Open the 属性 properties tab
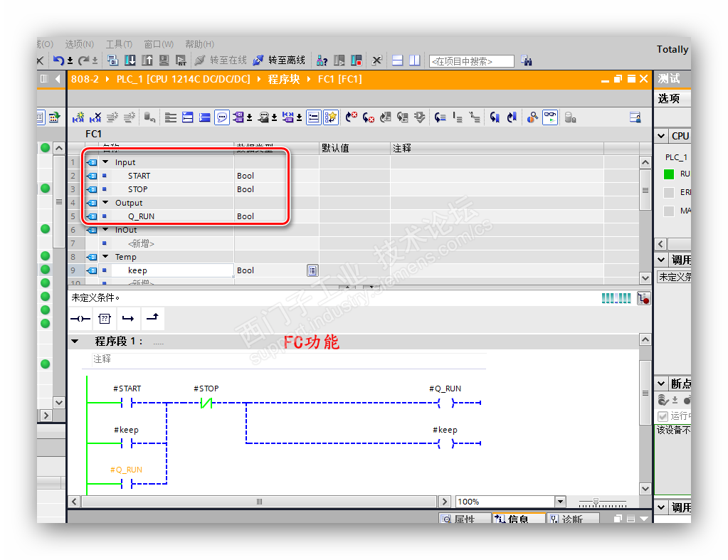Image resolution: width=728 pixels, height=560 pixels. click(x=465, y=518)
